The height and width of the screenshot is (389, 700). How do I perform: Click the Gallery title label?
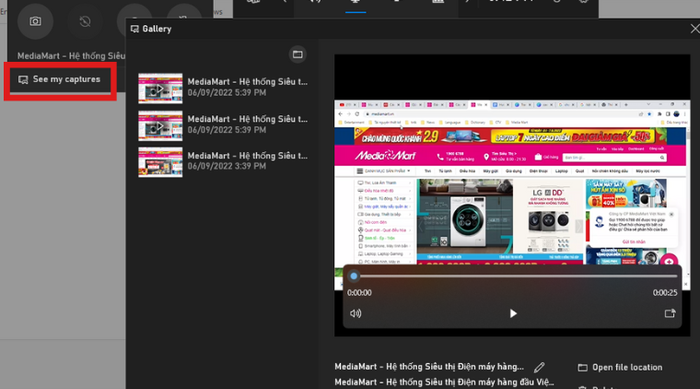coord(157,29)
